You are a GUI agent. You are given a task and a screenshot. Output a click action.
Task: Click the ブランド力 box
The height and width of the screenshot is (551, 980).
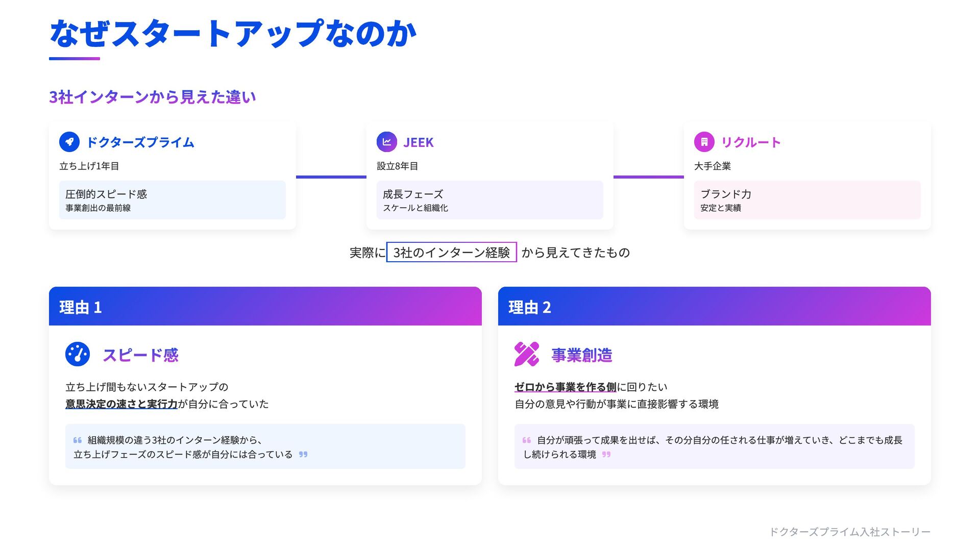point(807,200)
